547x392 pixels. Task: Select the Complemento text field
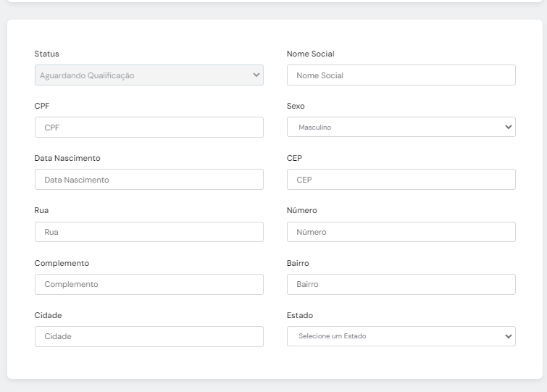click(x=149, y=284)
